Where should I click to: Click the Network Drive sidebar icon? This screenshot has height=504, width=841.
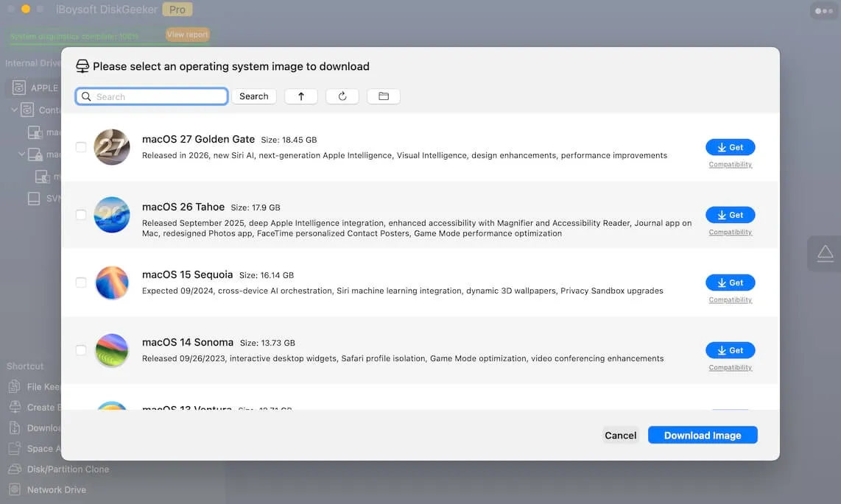[15, 489]
